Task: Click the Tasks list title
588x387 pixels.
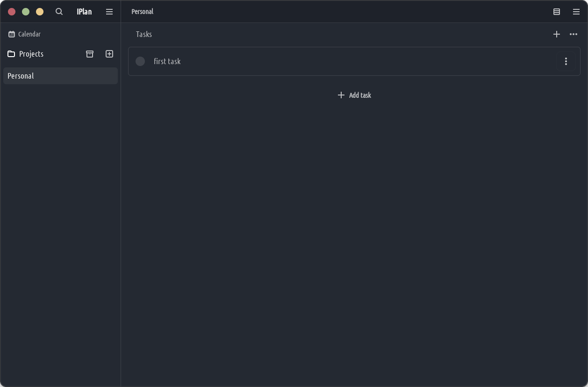Action: (x=144, y=34)
